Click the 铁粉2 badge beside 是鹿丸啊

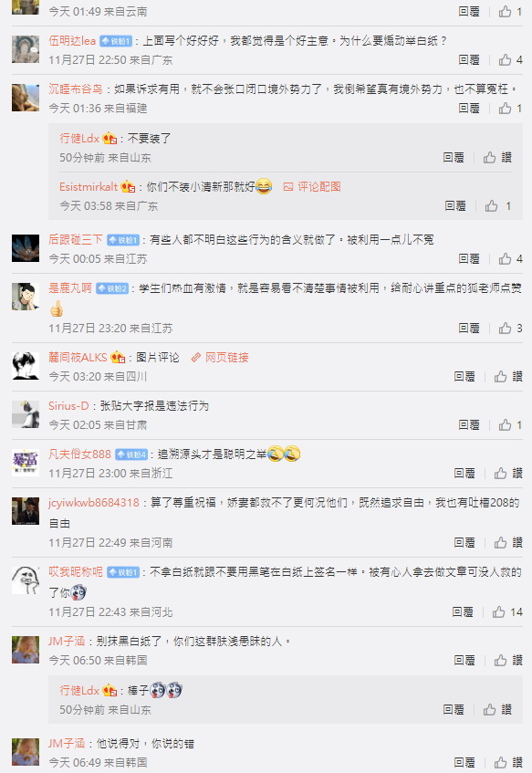tap(112, 288)
